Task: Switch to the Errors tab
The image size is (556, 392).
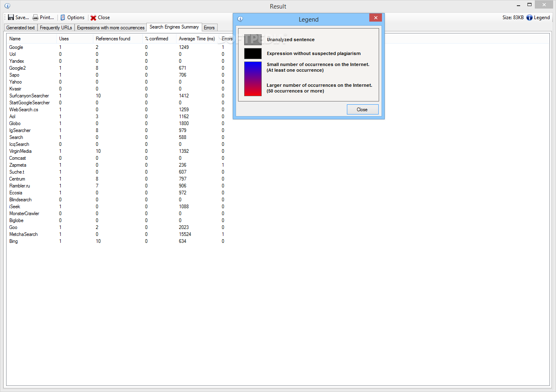Action: click(x=209, y=28)
